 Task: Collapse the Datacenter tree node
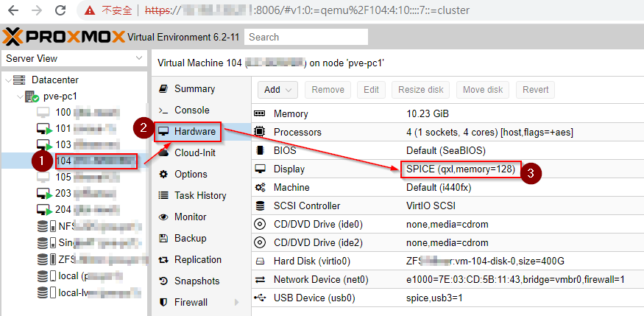tap(9, 80)
